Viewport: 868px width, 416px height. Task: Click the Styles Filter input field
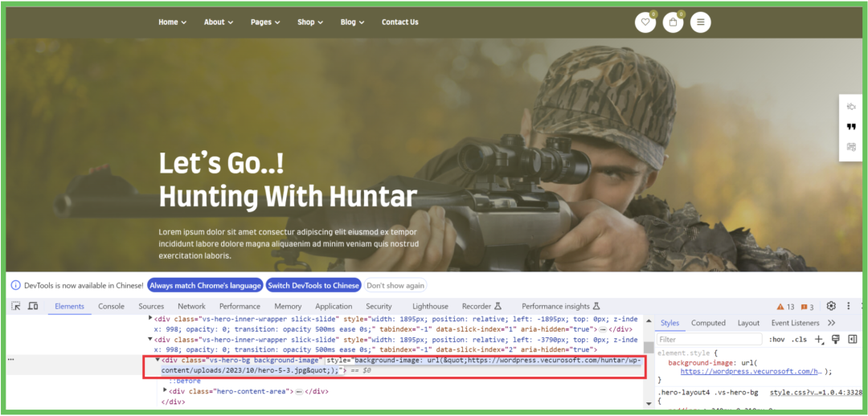pyautogui.click(x=709, y=340)
